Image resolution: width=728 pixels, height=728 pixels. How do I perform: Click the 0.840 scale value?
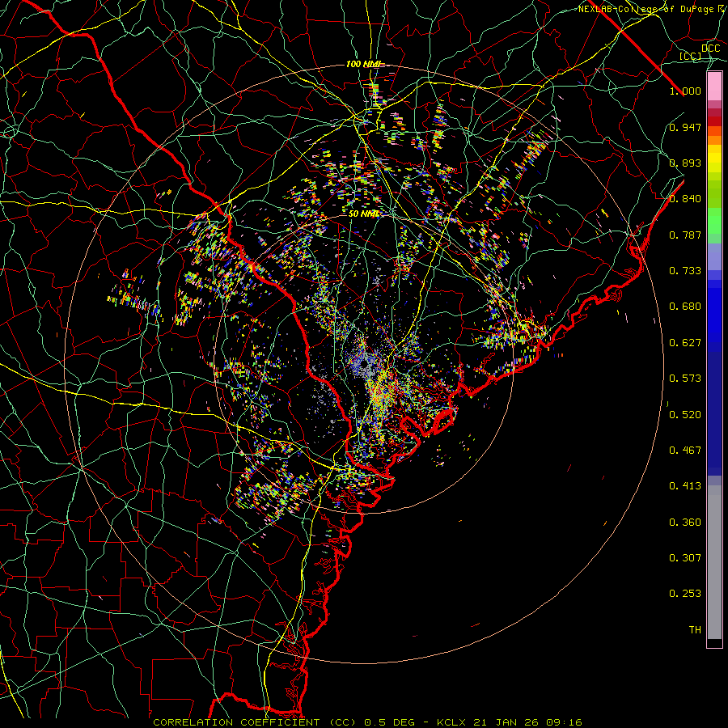[685, 199]
